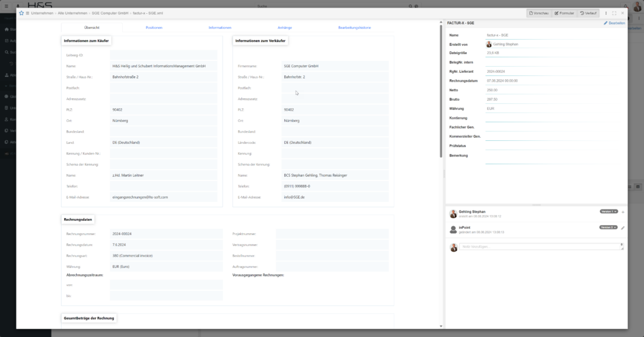
Task: Open the Bearbeitungshistorie tab
Action: click(x=355, y=28)
